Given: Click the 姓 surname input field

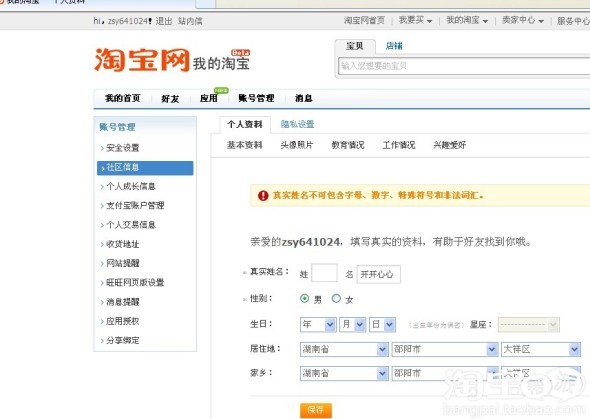Looking at the screenshot, I should (324, 273).
